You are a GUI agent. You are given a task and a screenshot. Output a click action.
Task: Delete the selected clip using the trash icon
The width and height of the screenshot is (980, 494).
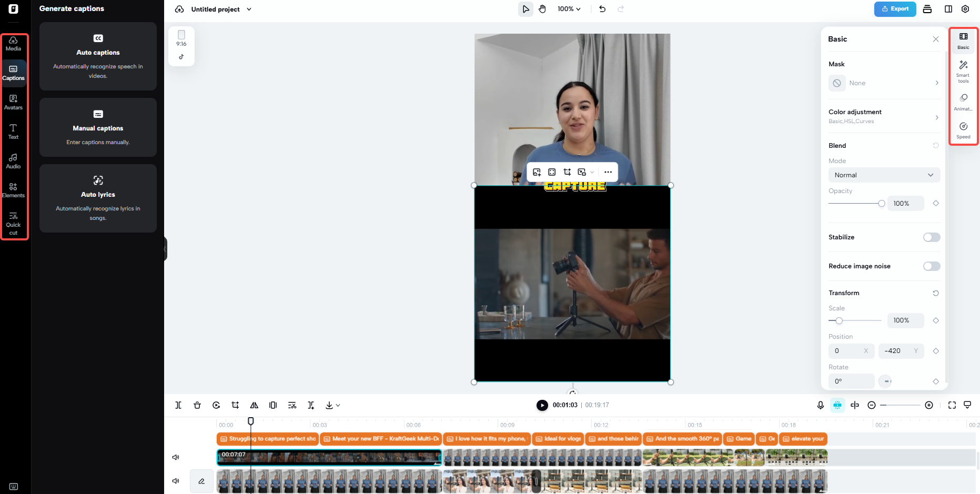(x=197, y=405)
